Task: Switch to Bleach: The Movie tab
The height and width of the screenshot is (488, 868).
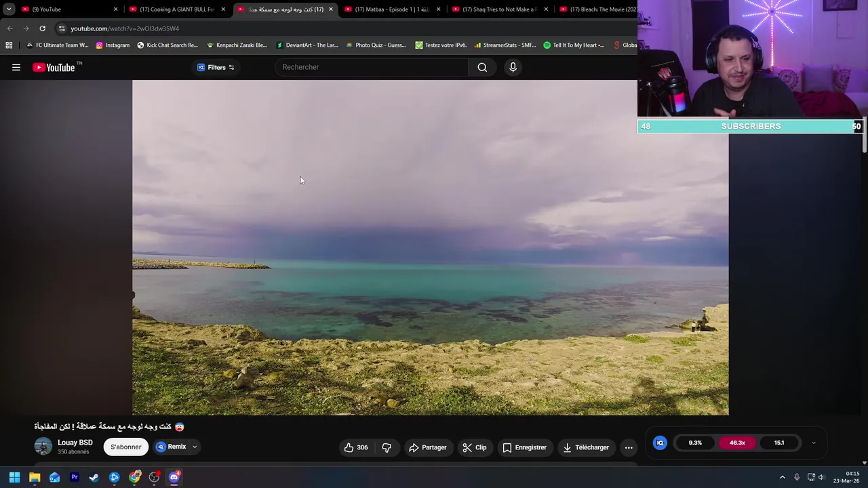Action: pos(598,9)
